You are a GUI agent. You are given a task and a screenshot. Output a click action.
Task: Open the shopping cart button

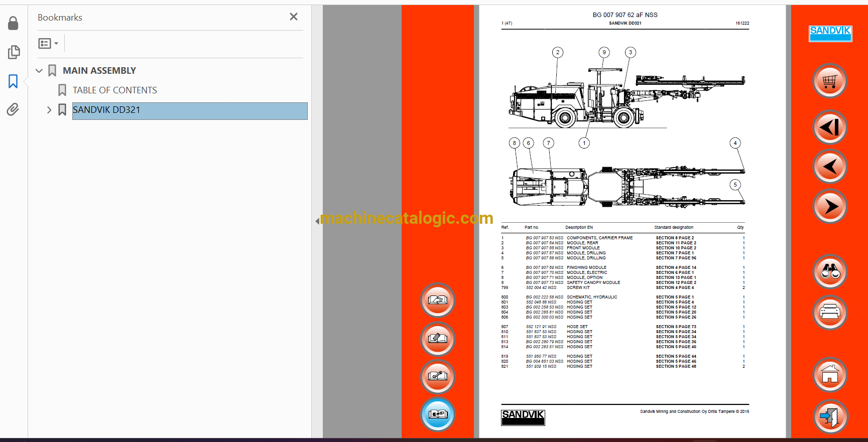click(x=830, y=81)
